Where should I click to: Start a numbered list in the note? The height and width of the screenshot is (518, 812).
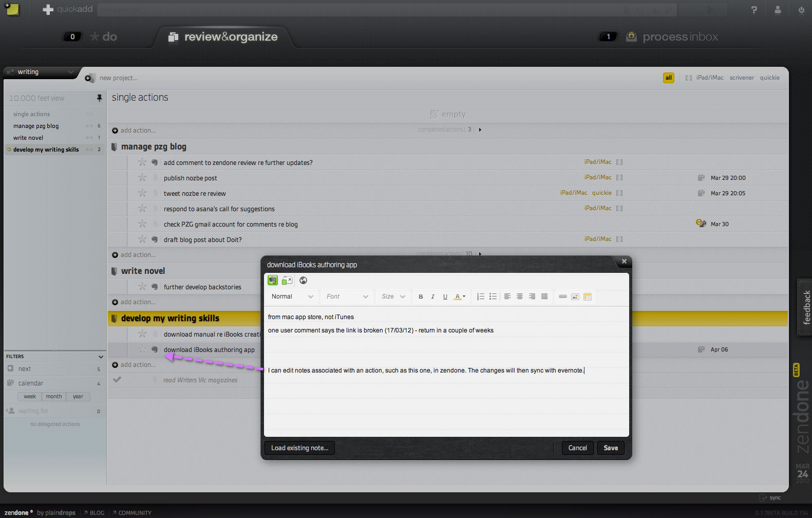[481, 297]
